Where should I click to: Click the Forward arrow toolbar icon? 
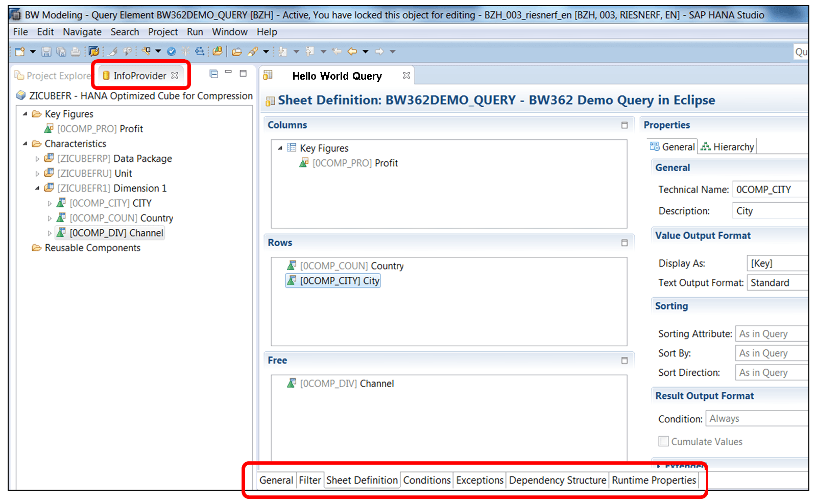click(x=379, y=52)
